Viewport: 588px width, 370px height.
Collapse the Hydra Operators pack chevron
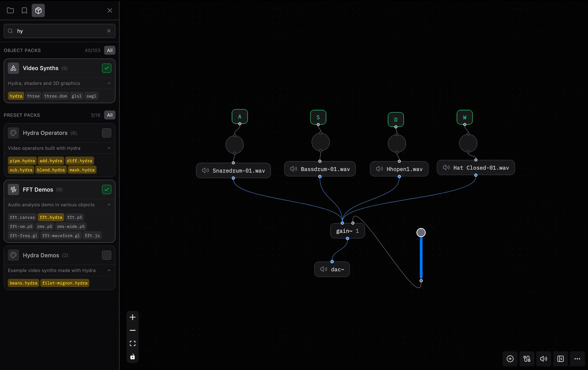[x=109, y=148]
